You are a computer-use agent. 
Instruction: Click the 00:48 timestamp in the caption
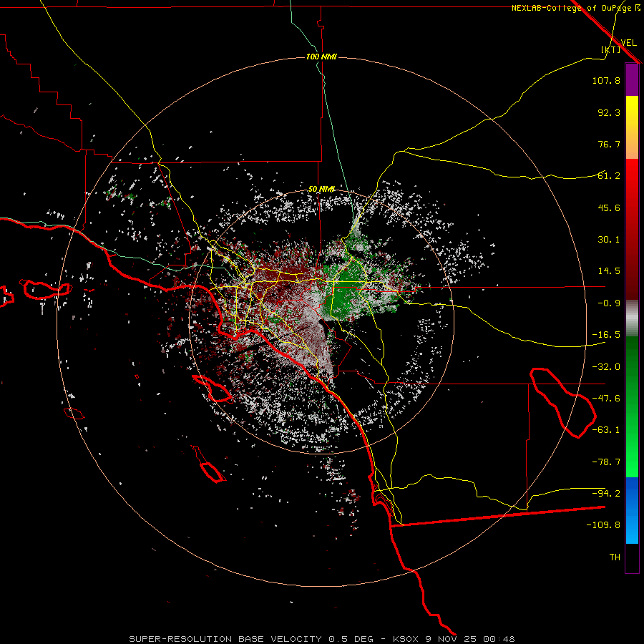click(x=499, y=639)
